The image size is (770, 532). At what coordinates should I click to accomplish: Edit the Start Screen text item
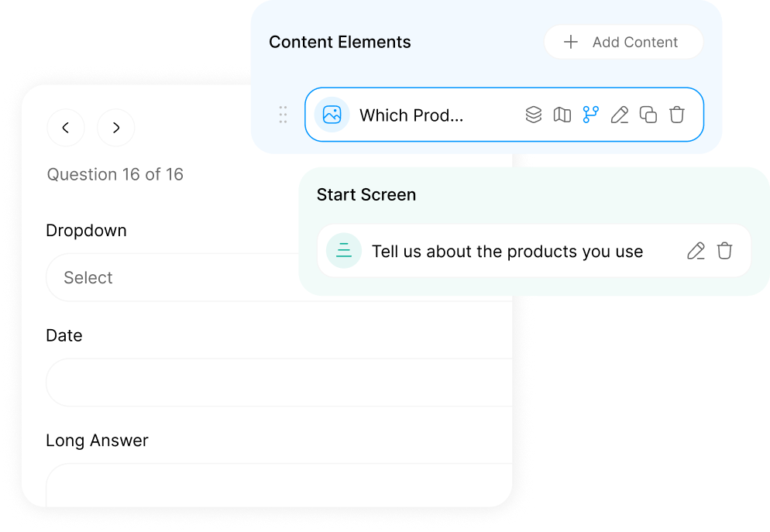[x=696, y=251]
